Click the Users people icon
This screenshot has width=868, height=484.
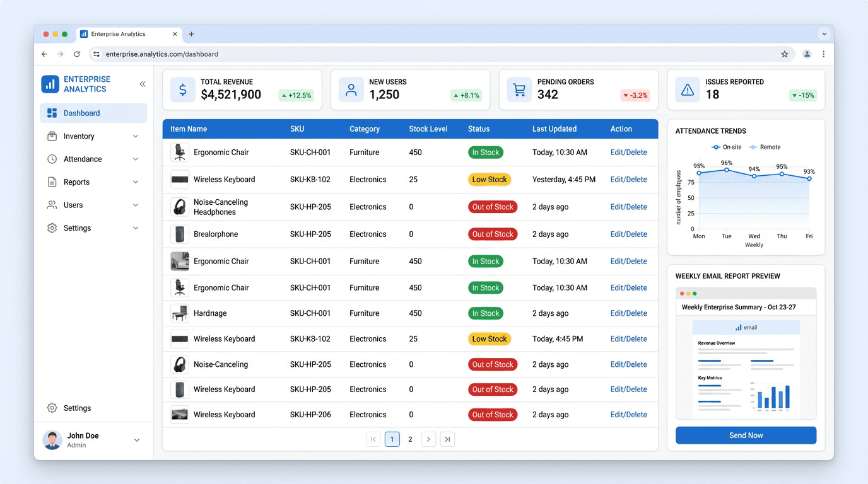[52, 205]
